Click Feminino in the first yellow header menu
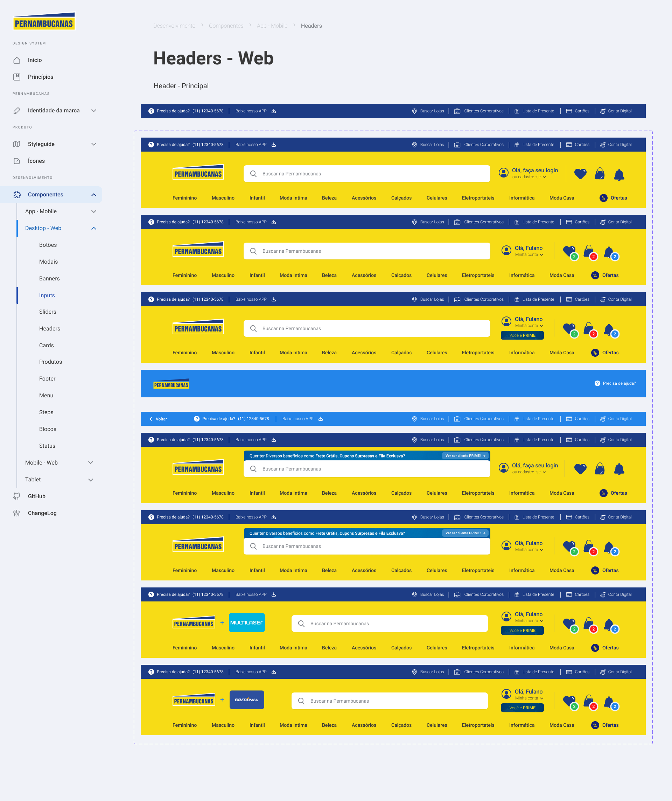Screen dimensions: 672x801 point(184,198)
